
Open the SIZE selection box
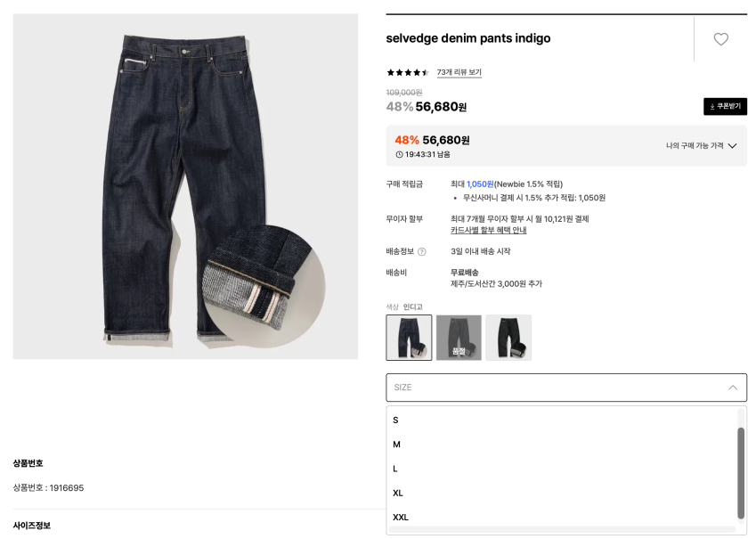[x=566, y=388]
